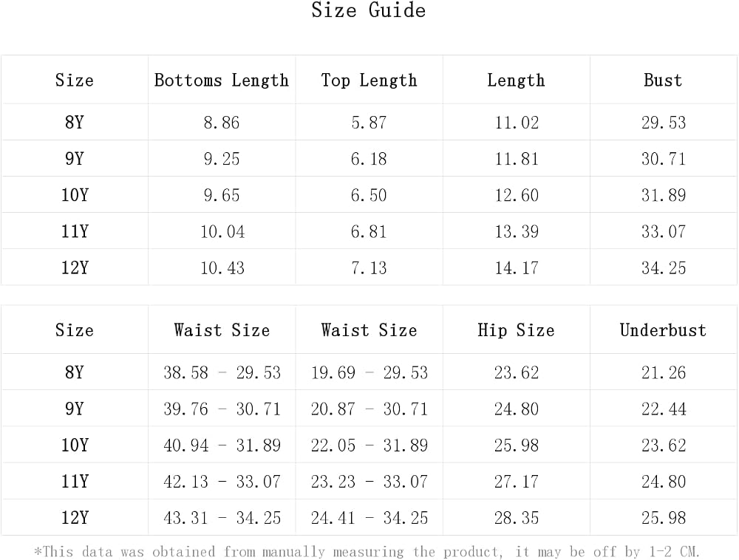Click the 34.25 bust value

point(664,268)
